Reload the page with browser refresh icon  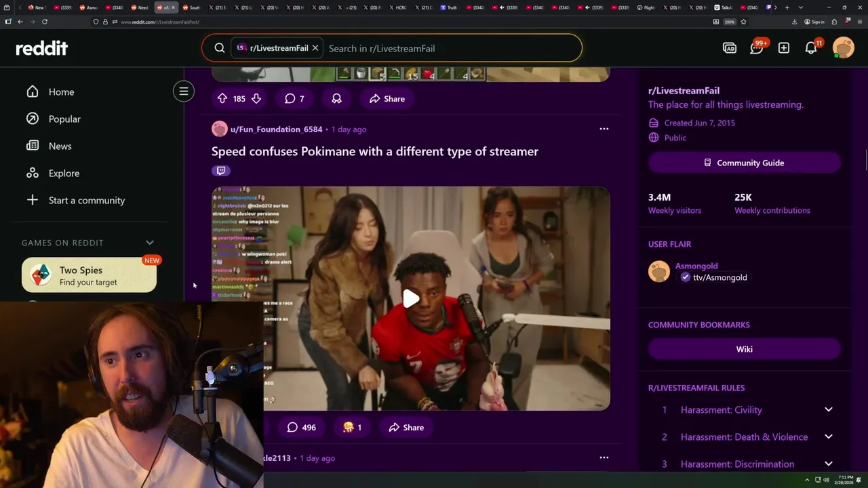(x=45, y=22)
